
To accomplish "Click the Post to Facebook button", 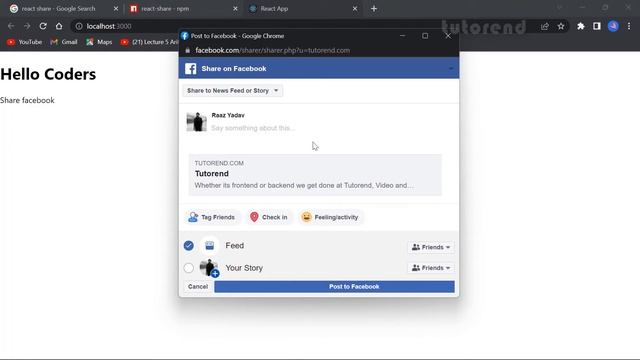I will click(x=334, y=287).
